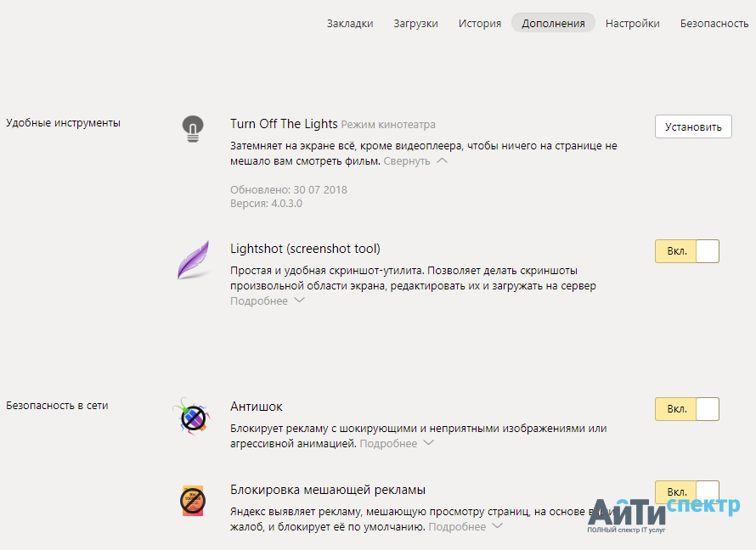The width and height of the screenshot is (756, 550).
Task: Click the Lightshot (screenshot tool) title
Action: 305,249
